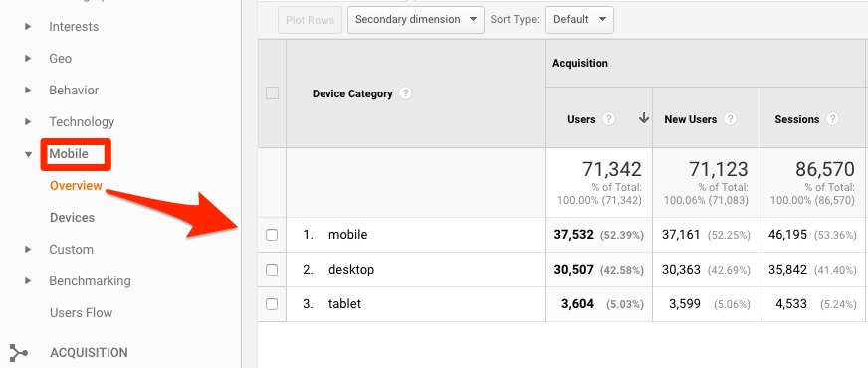868x368 pixels.
Task: Click the tablet users value 3,604
Action: pyautogui.click(x=577, y=303)
